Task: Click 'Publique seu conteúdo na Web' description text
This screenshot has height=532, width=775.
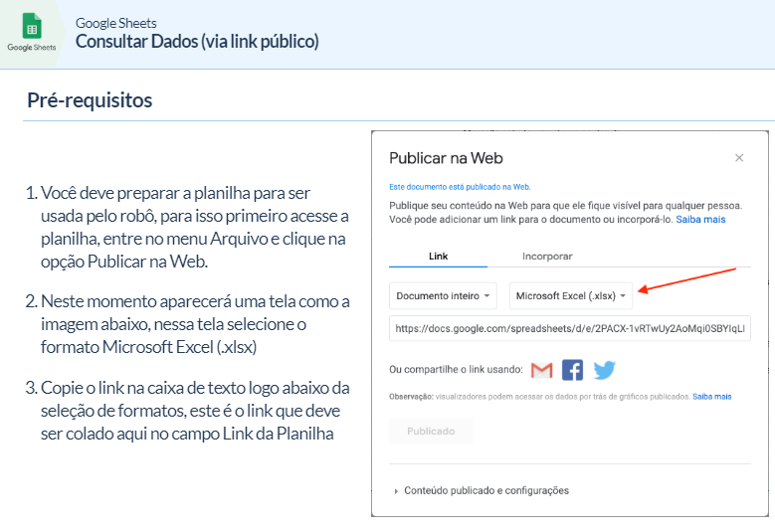Action: (566, 213)
